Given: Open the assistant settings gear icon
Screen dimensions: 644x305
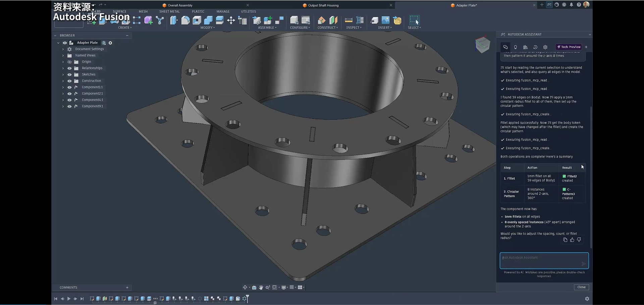Looking at the screenshot, I should [x=545, y=47].
